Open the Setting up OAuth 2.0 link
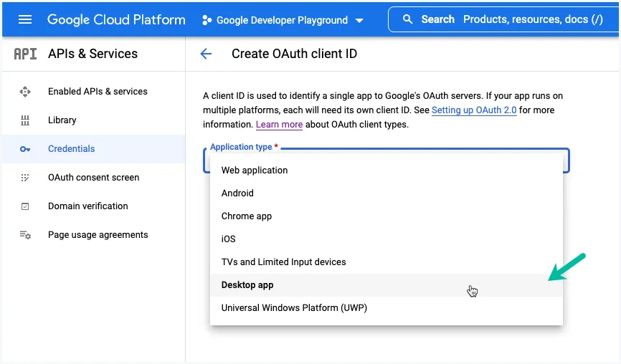The width and height of the screenshot is (621, 364). click(474, 110)
